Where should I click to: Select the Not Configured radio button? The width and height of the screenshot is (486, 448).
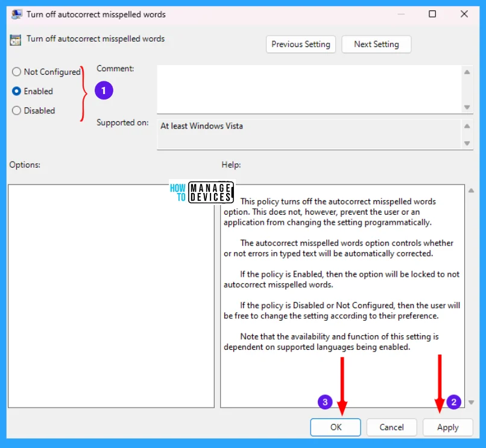[16, 72]
